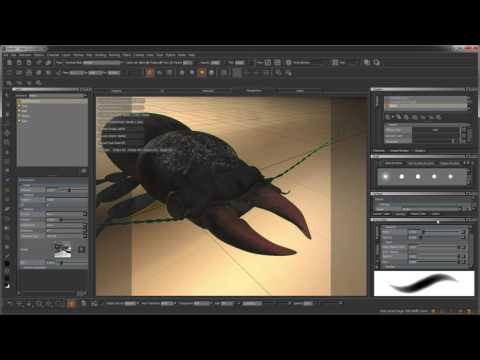
Task: Select the blue sphere shading icon
Action: pos(192,72)
